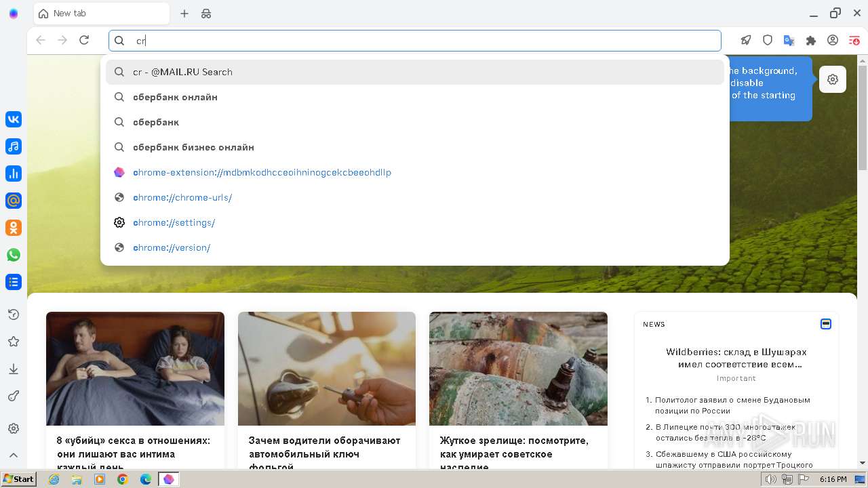Viewport: 868px width, 488px height.
Task: Open the blue list icon in sidebar
Action: (14, 282)
